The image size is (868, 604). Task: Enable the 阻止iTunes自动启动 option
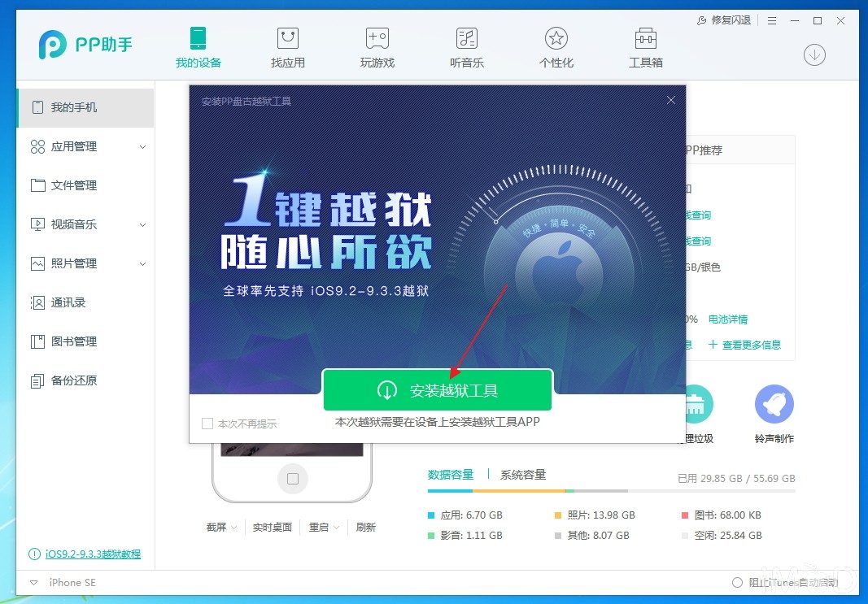click(737, 582)
